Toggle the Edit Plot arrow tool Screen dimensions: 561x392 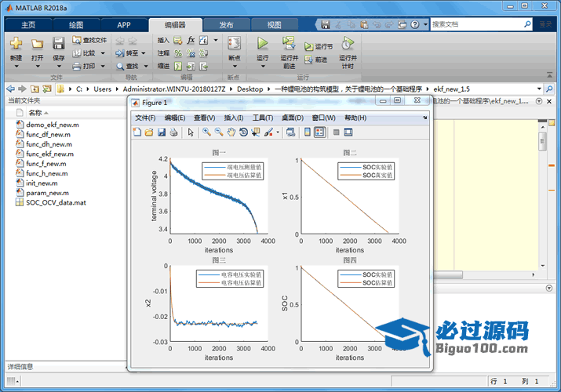click(x=190, y=132)
